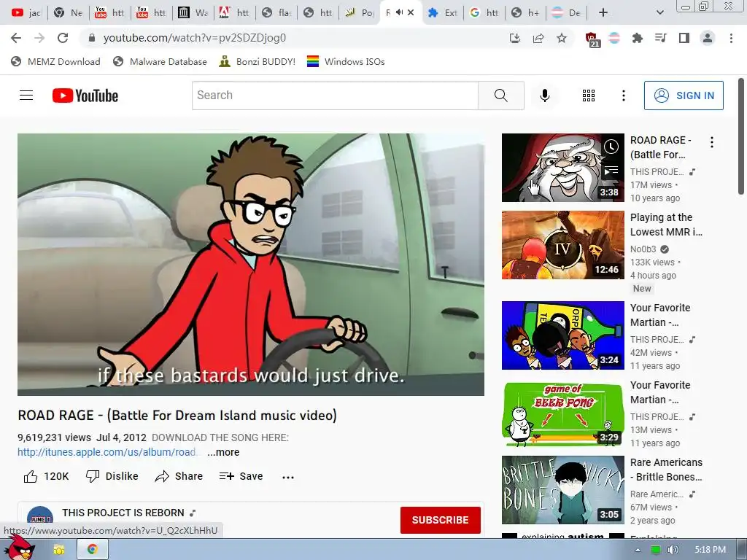747x560 pixels.
Task: Open more actions ellipsis under video
Action: [287, 477]
